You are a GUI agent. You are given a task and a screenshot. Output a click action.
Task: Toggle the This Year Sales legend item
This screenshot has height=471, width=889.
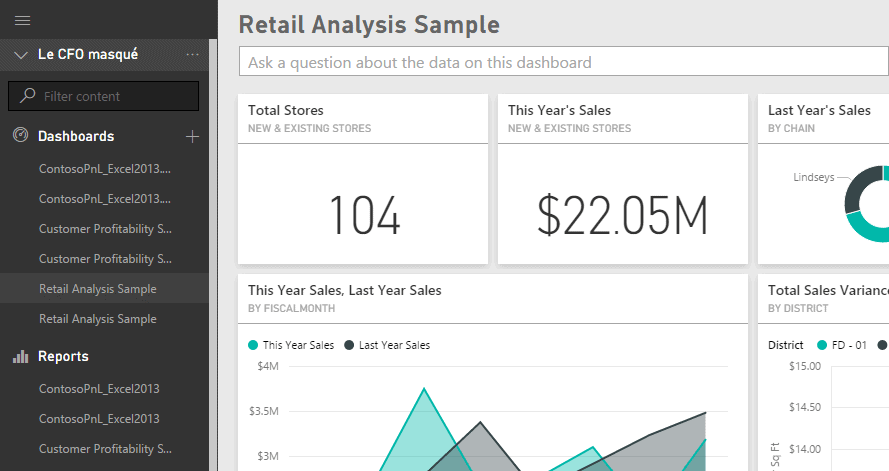point(292,345)
